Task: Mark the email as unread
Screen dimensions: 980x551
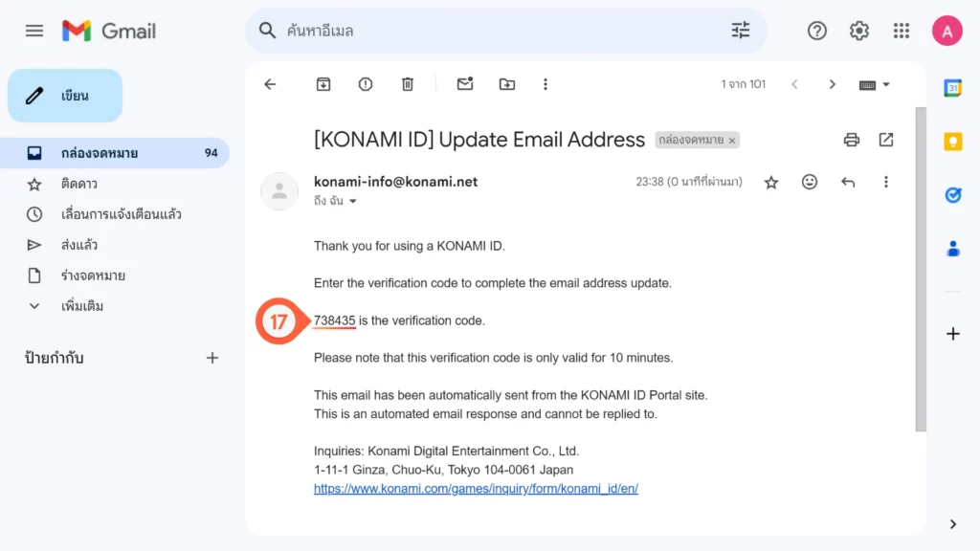Action: (x=465, y=84)
